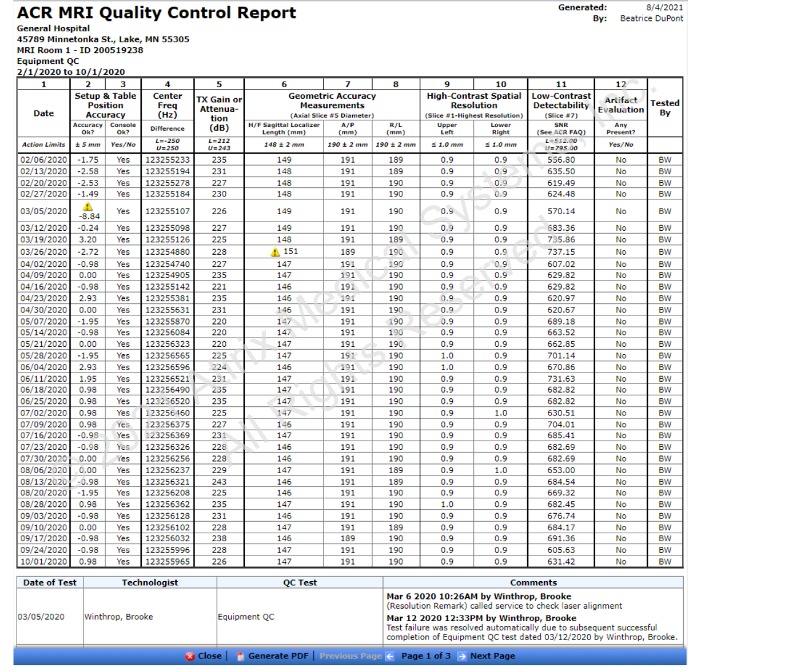Click warning icon beside the 151 value
The height and width of the screenshot is (672, 799).
275,252
